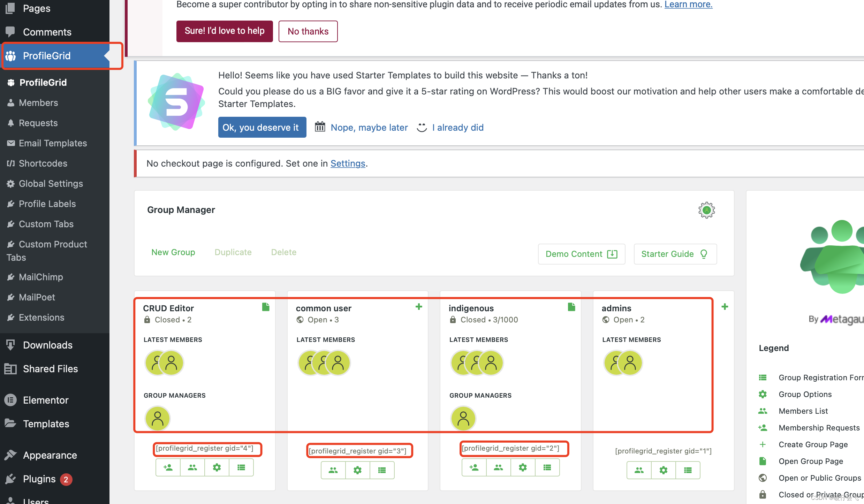Open Group Manager settings gear icon
This screenshot has height=504, width=864.
pos(706,210)
